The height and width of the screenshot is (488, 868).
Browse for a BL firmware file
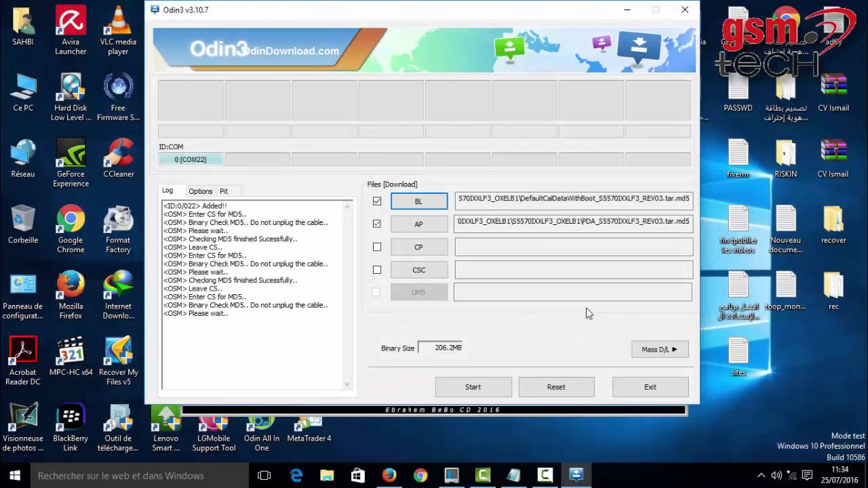(419, 201)
